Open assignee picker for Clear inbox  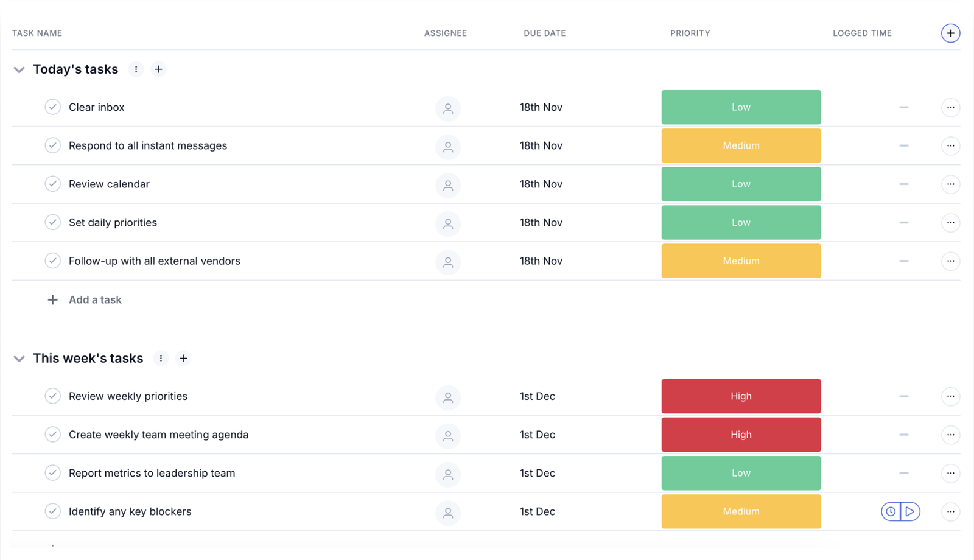(448, 108)
